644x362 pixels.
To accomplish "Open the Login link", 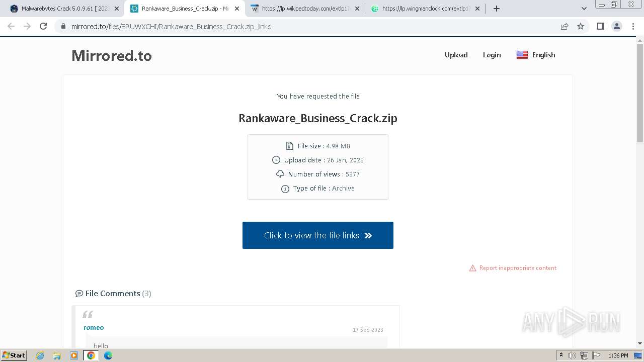I will click(492, 55).
